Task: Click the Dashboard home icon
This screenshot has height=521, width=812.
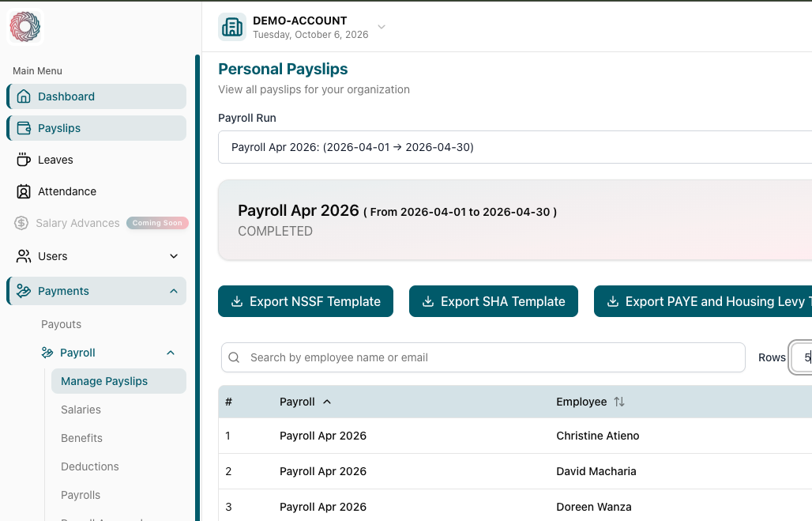Action: click(24, 96)
